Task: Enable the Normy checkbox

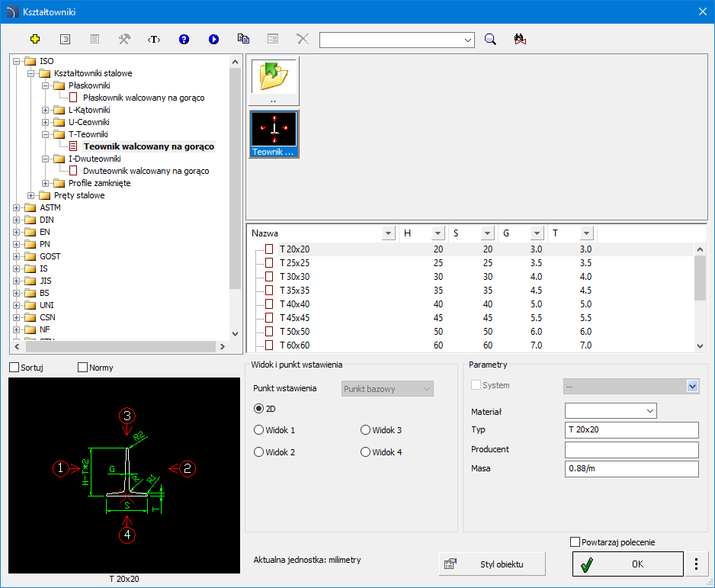Action: [x=83, y=368]
